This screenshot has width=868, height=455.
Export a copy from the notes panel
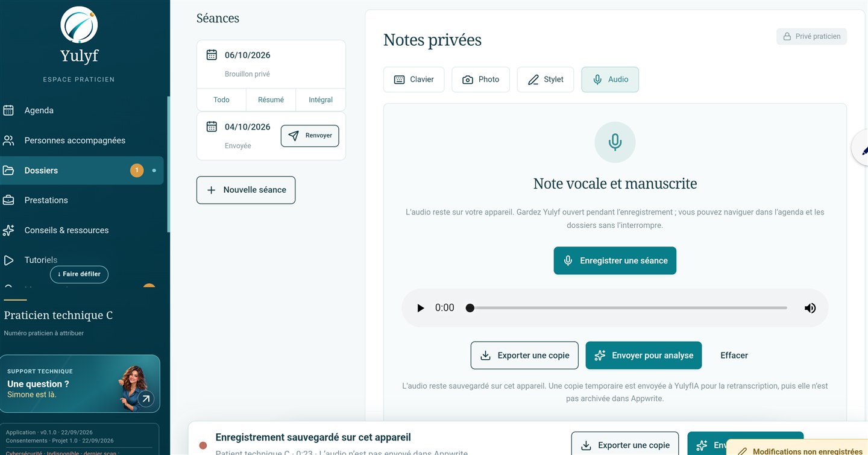click(x=524, y=356)
